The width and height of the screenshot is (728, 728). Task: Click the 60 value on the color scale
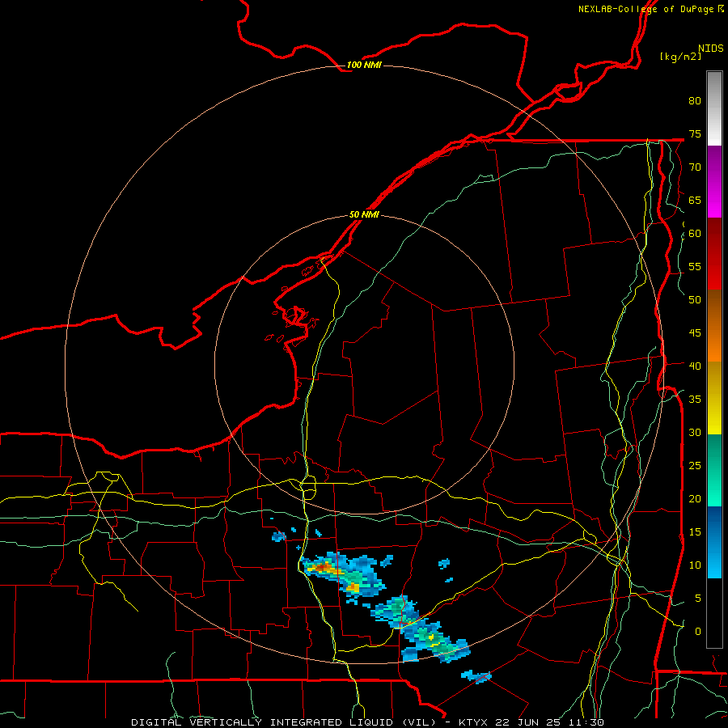(695, 234)
